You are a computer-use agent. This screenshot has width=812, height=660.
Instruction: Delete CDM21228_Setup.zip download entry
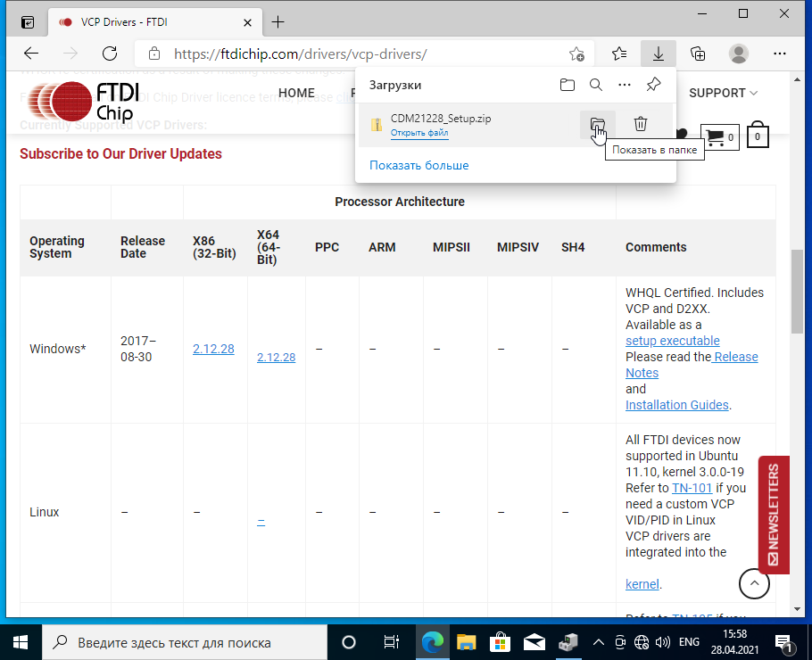point(641,124)
